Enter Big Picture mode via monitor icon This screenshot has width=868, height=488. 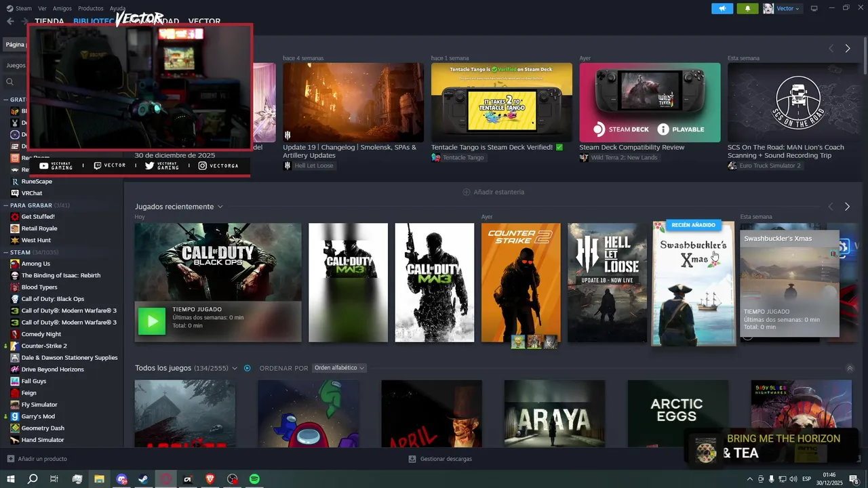click(x=814, y=8)
